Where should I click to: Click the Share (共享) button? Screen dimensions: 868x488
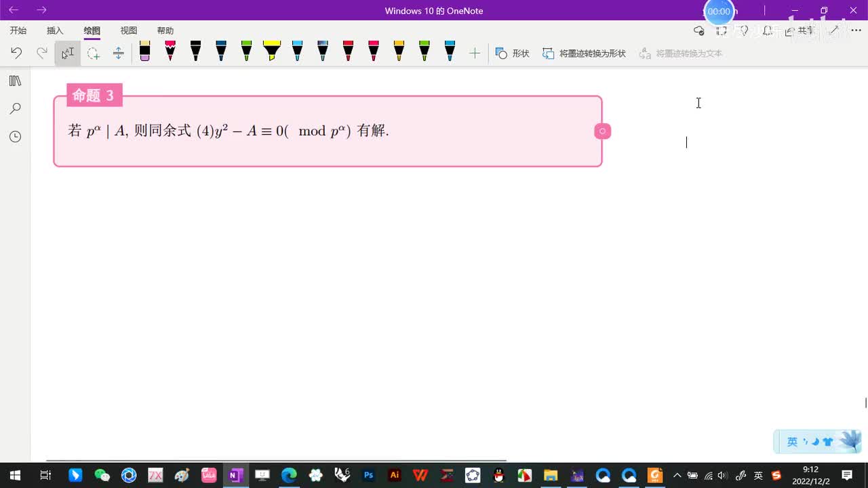click(x=799, y=30)
